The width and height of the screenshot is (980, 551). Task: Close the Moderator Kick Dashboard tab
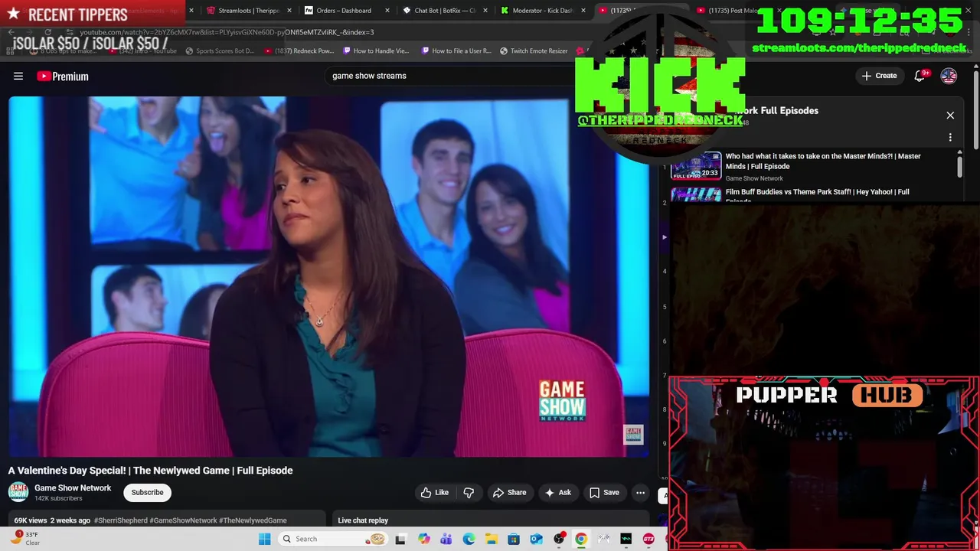pos(584,11)
